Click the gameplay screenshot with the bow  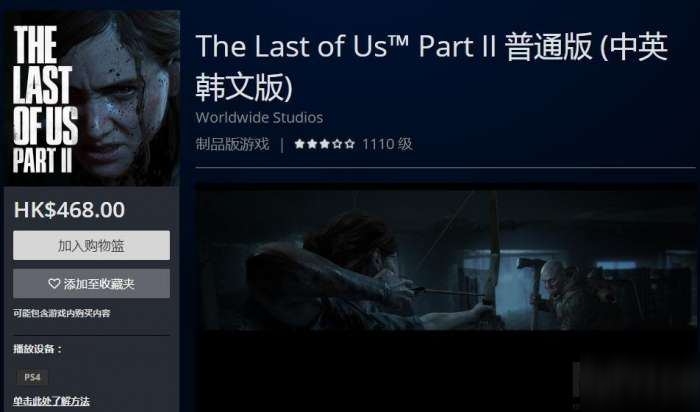tap(446, 260)
